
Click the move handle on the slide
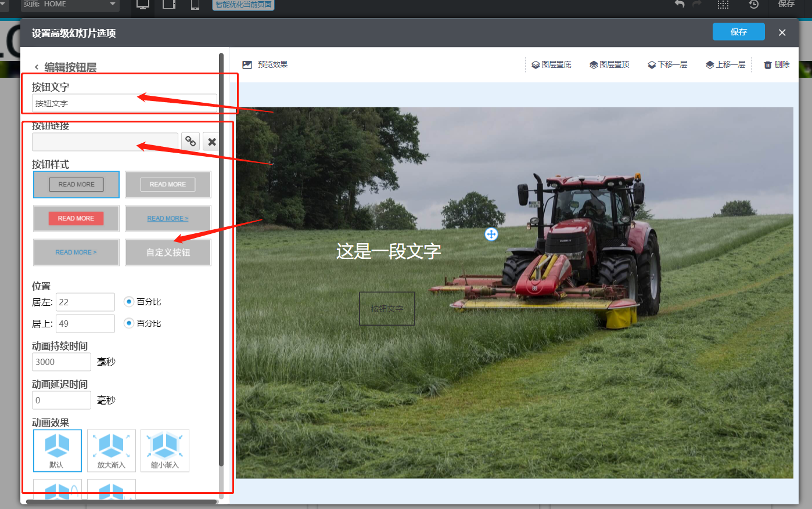pos(491,234)
